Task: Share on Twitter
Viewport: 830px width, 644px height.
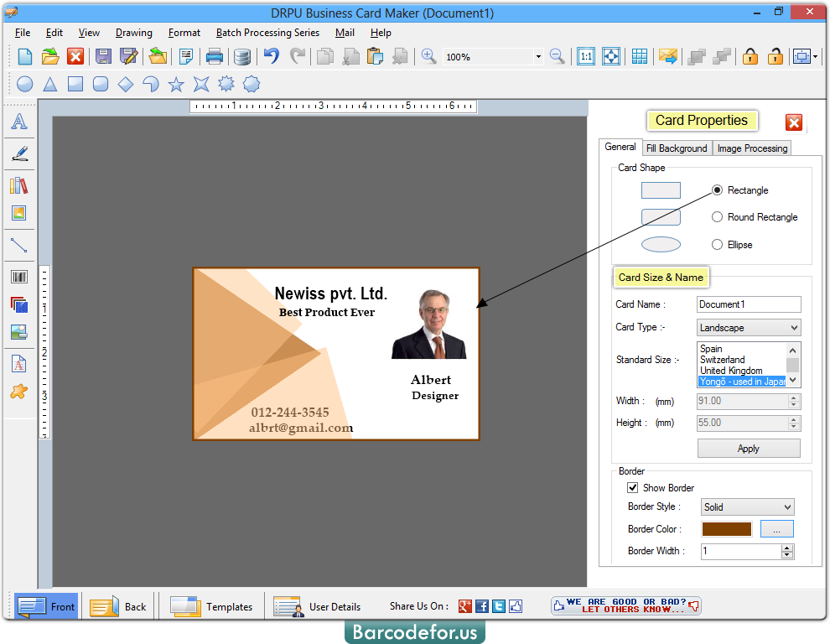Action: [499, 606]
